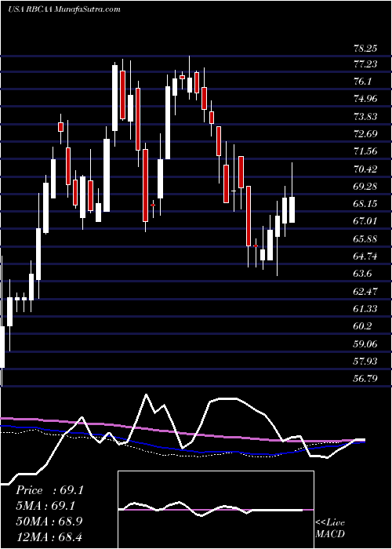Viewport: 392px width, 549px height.
Task: Click the 74.96 price axis label
Action: tap(366, 99)
